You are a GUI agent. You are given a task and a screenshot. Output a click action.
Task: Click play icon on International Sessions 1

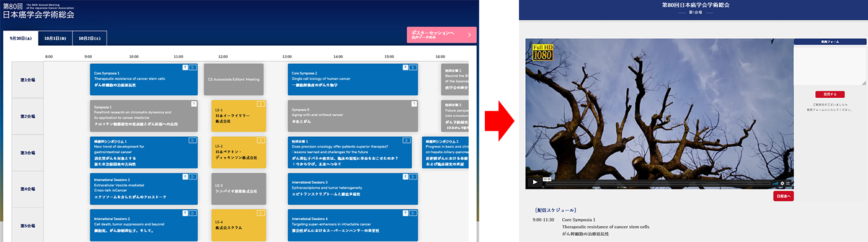pyautogui.click(x=193, y=176)
